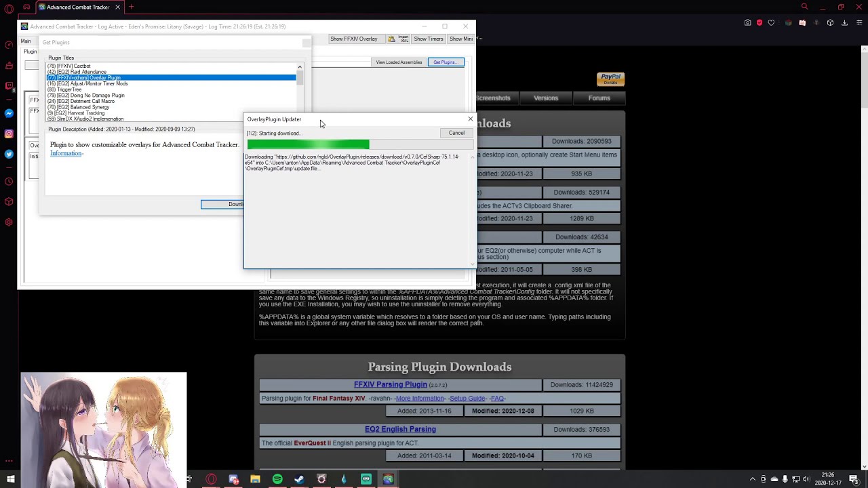
Task: Select (70) [EQ2] Balanced Synergy
Action: coord(171,107)
